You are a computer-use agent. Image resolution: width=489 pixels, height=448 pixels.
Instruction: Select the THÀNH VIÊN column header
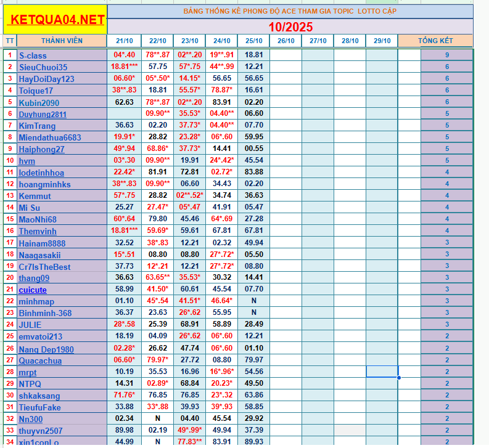[62, 41]
